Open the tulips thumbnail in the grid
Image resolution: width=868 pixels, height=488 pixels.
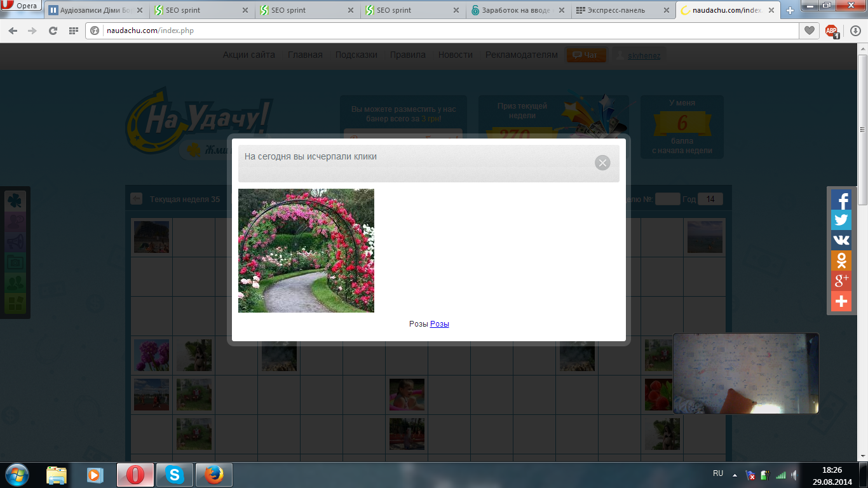(x=152, y=355)
